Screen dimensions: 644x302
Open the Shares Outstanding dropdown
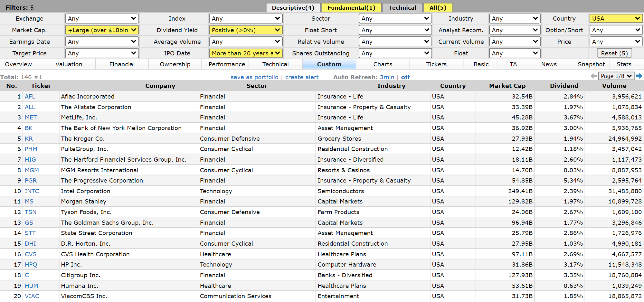click(x=395, y=53)
